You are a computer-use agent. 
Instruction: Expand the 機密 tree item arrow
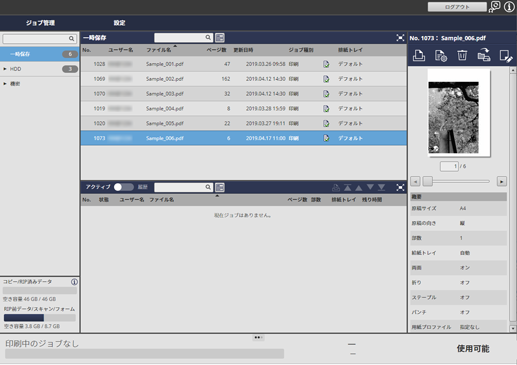coord(5,84)
